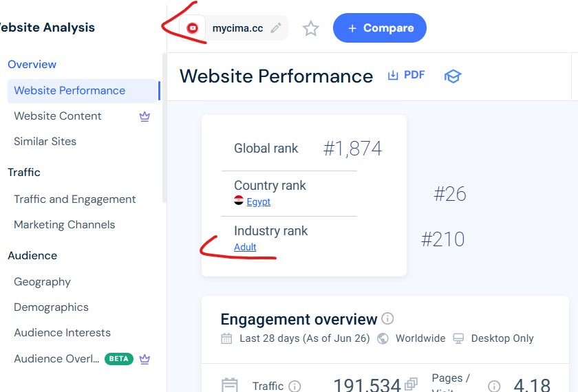Click the mycima.cc domain text
Viewport: 578px width, 392px height.
pos(237,28)
